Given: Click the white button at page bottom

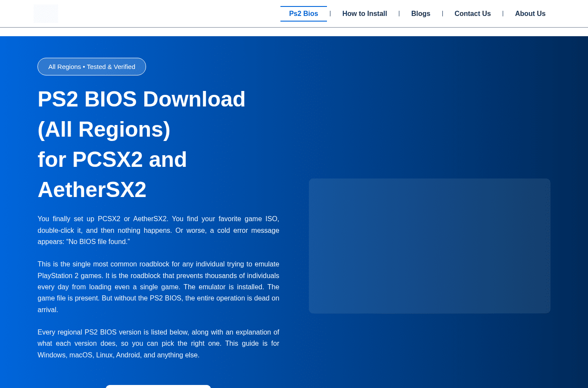Looking at the screenshot, I should (158, 386).
